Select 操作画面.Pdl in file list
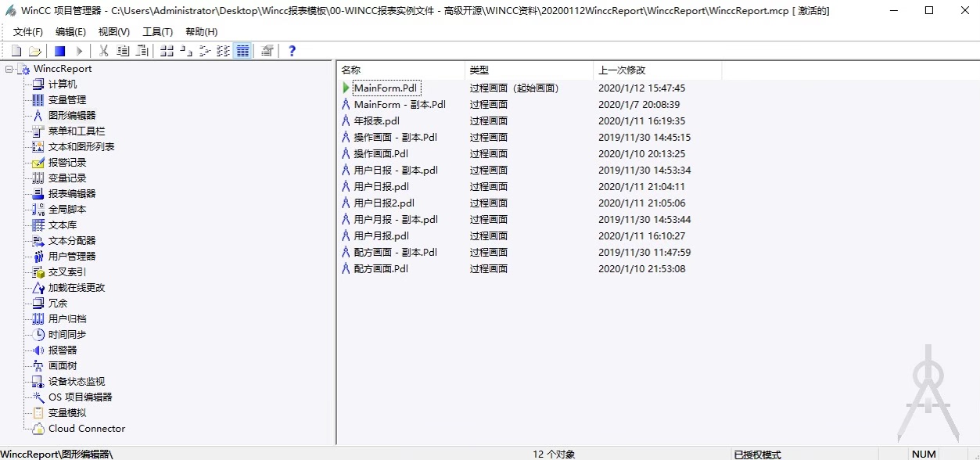Viewport: 980px width, 460px height. coord(381,154)
